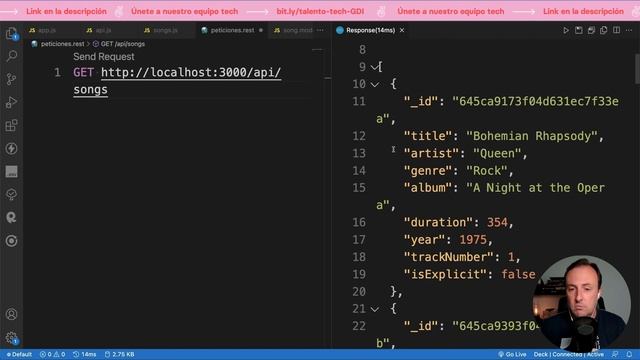Open the Explorer view in the activity bar
640x360 pixels.
pyautogui.click(x=11, y=33)
